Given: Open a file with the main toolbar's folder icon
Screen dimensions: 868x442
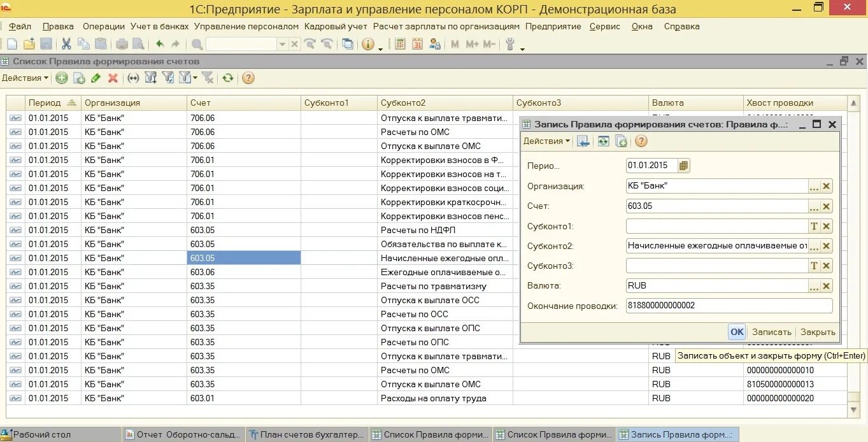Looking at the screenshot, I should (x=29, y=44).
